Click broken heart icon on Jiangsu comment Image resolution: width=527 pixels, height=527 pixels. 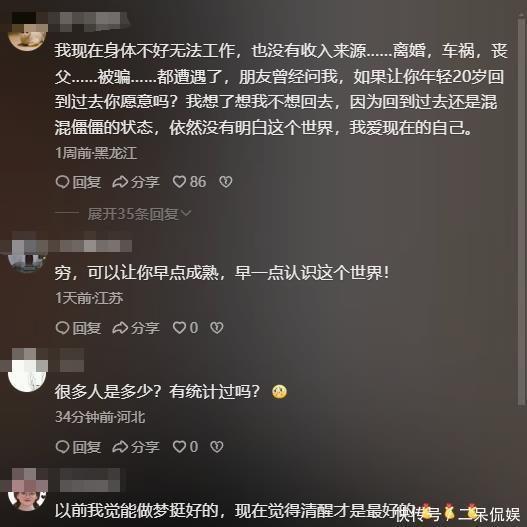(x=216, y=328)
